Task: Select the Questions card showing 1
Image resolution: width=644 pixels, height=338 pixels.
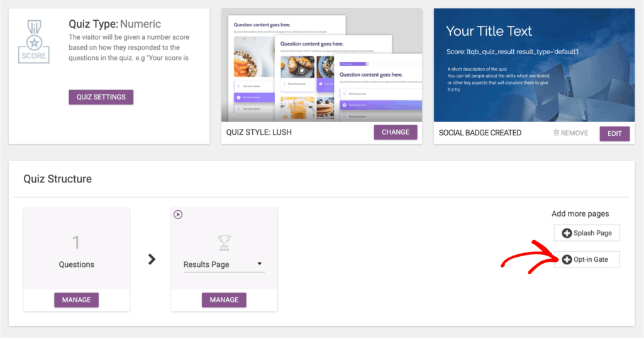Action: pyautogui.click(x=76, y=249)
